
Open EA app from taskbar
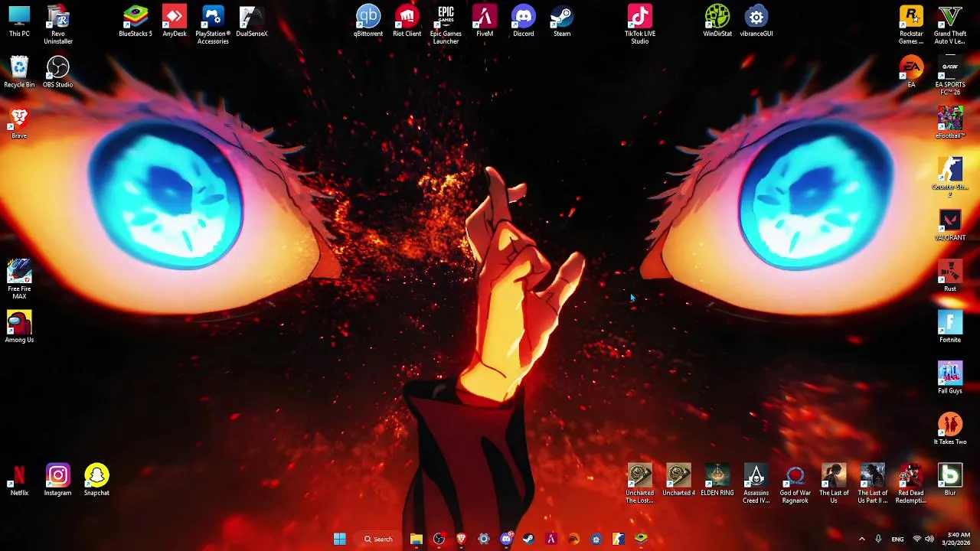(573, 539)
